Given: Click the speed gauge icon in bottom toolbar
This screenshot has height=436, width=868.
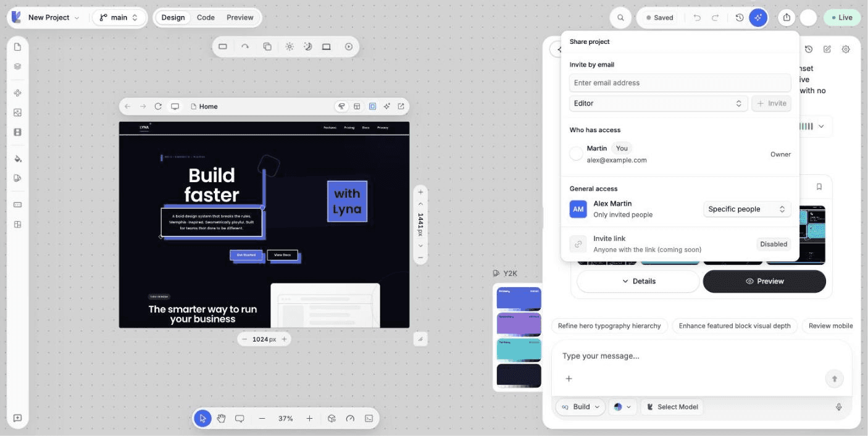Looking at the screenshot, I should pyautogui.click(x=350, y=418).
